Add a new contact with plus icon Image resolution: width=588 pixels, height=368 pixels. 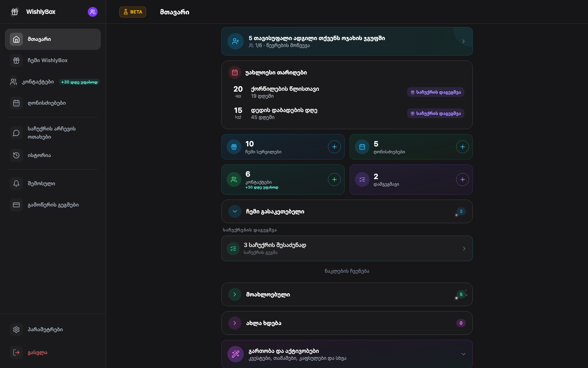334,180
